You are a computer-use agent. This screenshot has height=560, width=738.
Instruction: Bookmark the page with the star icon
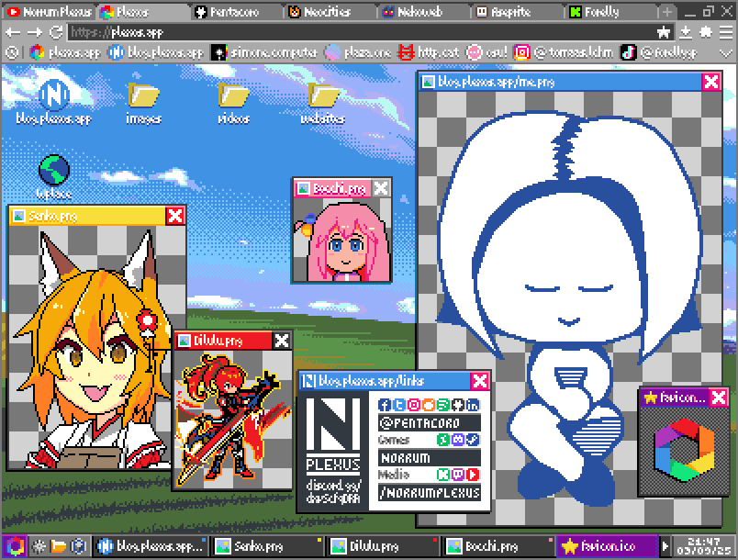(664, 32)
